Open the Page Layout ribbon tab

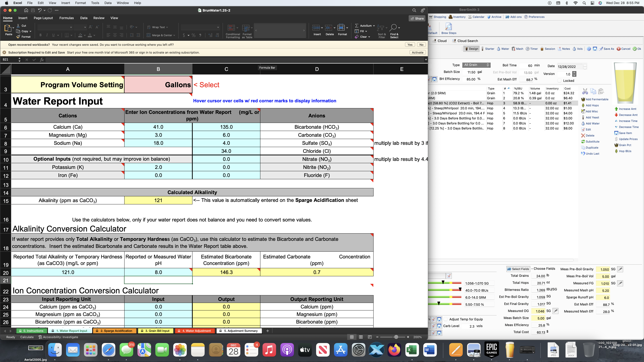click(x=43, y=18)
